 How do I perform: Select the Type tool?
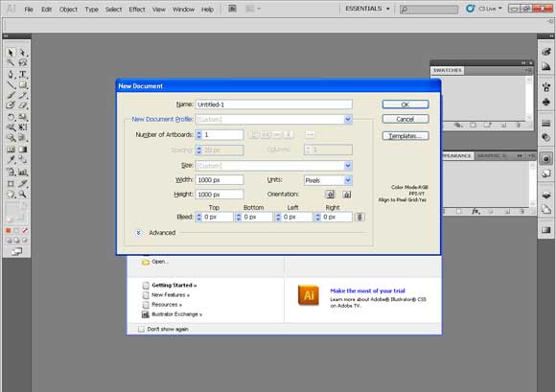point(23,74)
